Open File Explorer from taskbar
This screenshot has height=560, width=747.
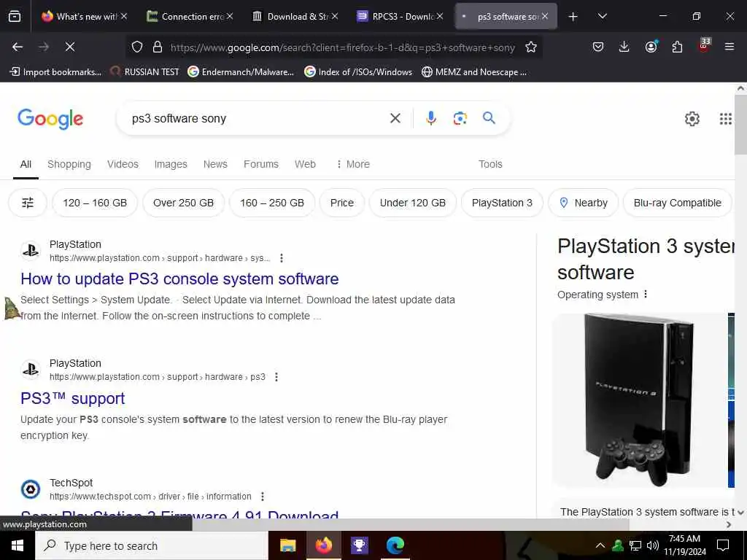tap(287, 545)
